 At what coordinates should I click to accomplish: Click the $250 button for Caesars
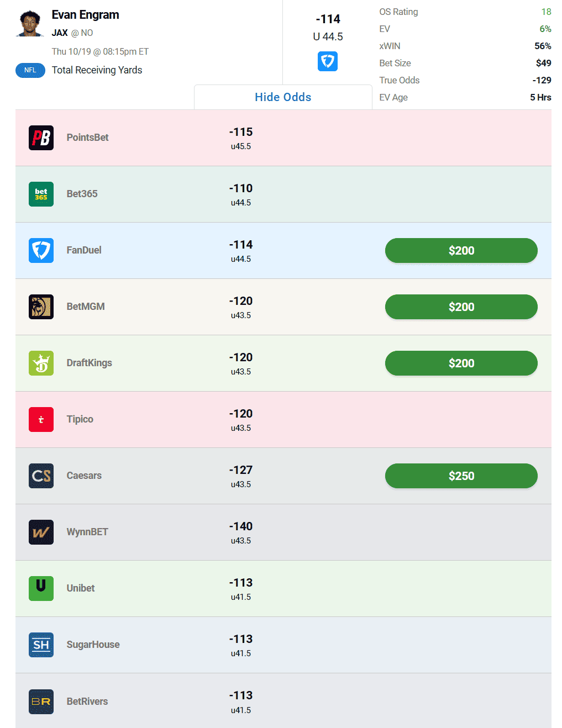pos(461,476)
